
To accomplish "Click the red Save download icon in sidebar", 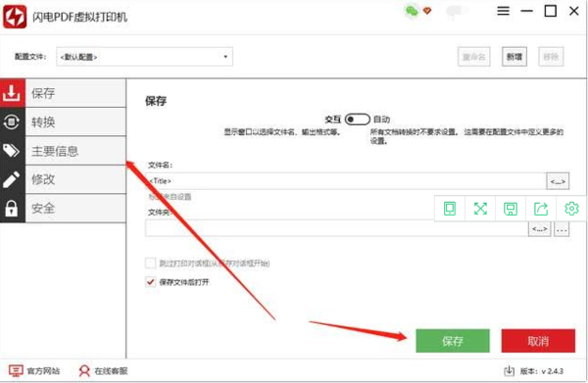I will pos(12,93).
